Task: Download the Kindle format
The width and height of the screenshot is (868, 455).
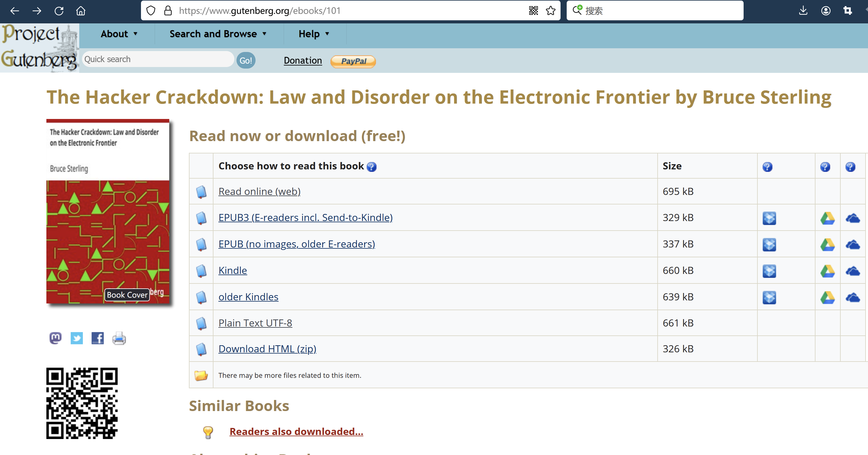Action: [233, 270]
